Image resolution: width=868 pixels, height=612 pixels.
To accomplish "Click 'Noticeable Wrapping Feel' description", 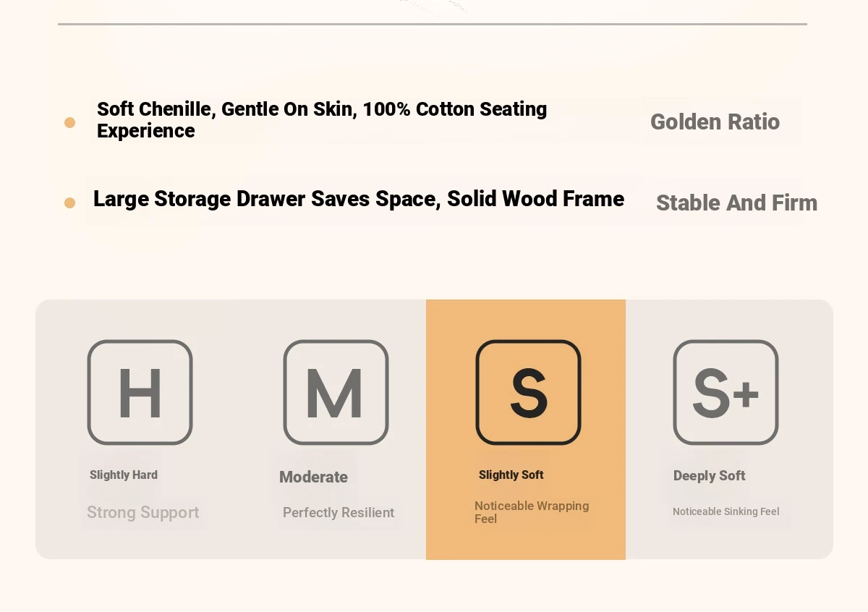I will [x=531, y=511].
